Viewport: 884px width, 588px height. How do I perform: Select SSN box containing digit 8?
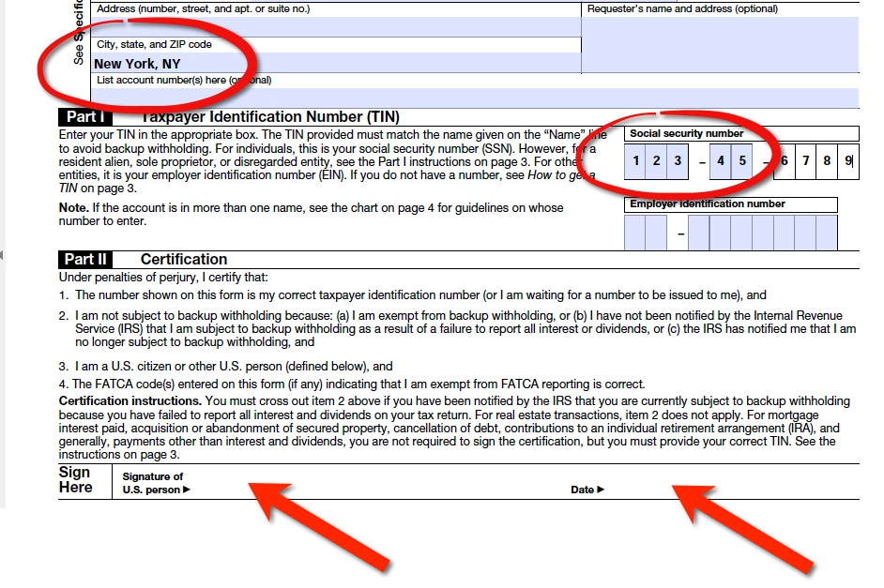pyautogui.click(x=827, y=161)
